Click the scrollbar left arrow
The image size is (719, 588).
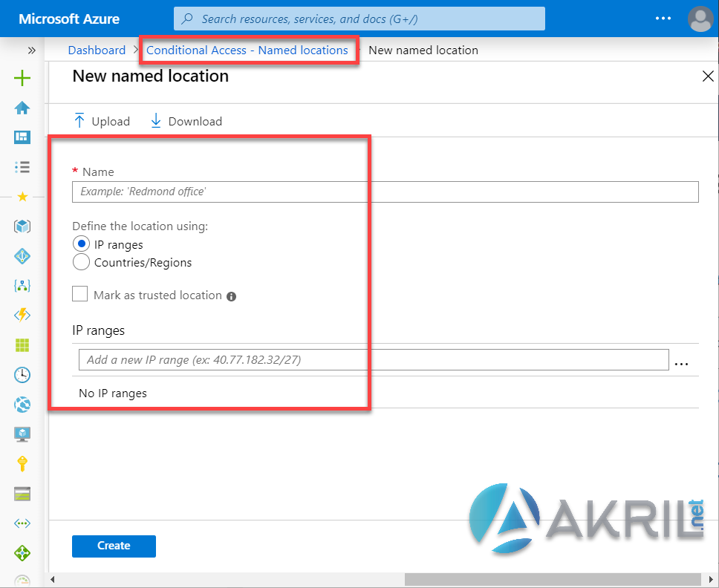tap(52, 579)
